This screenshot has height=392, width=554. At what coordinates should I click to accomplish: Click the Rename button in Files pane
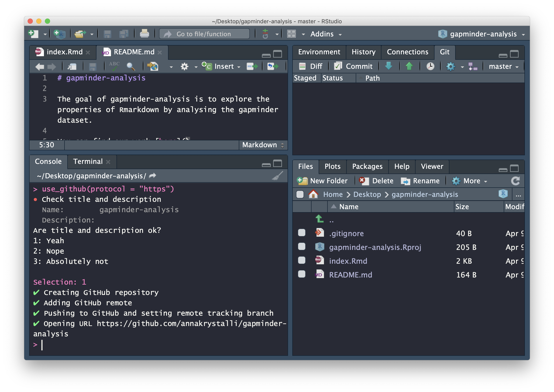(x=420, y=181)
